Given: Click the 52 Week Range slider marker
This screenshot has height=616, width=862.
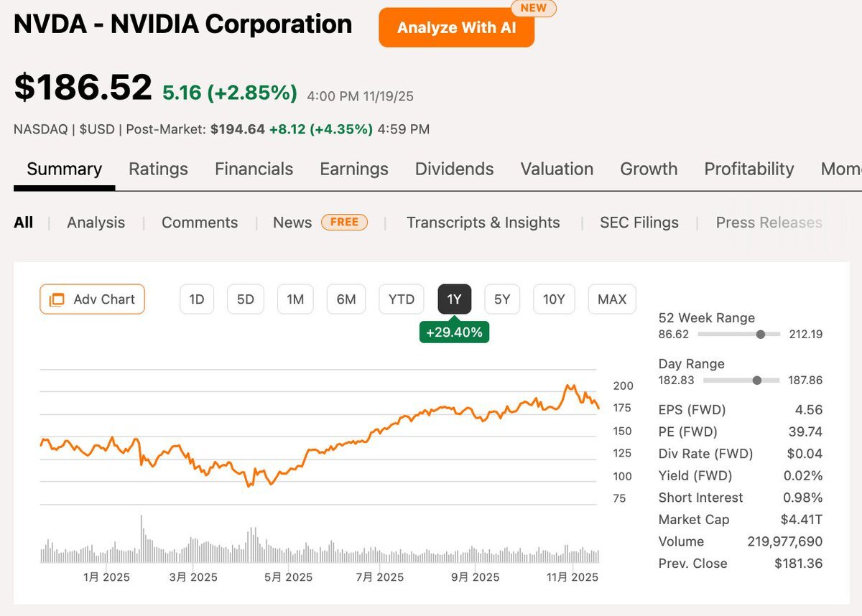Looking at the screenshot, I should tap(760, 335).
